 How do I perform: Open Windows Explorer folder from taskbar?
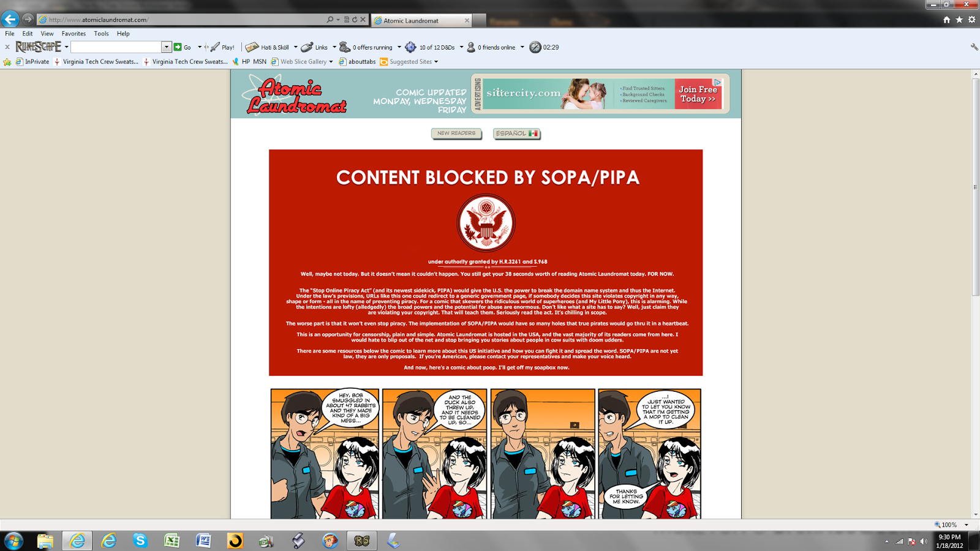(45, 541)
